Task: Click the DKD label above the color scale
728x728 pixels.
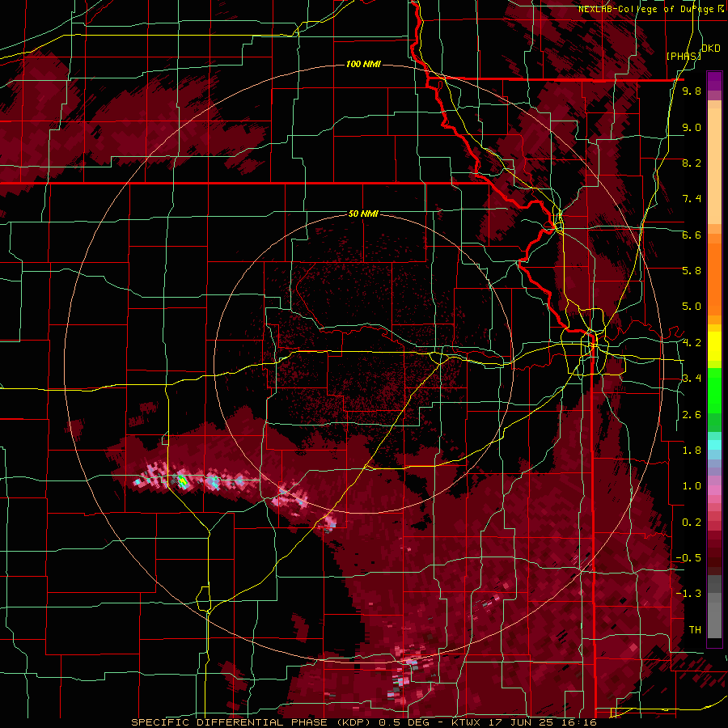Action: click(711, 48)
